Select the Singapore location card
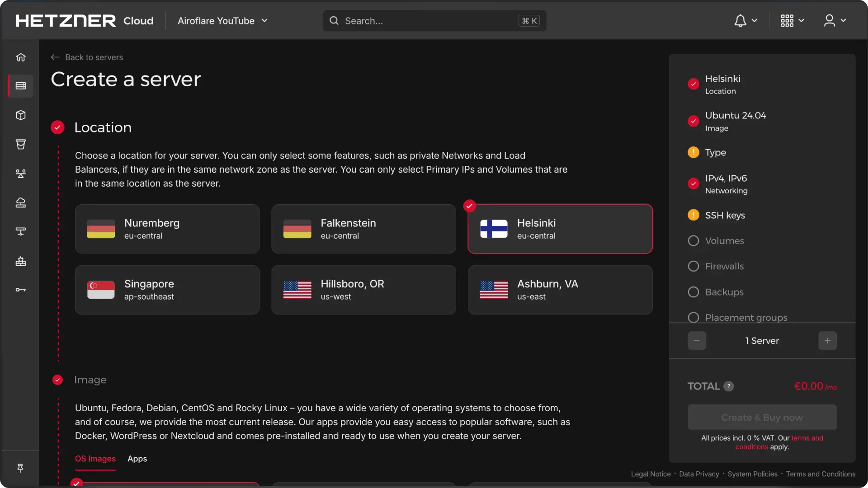Screen dimensions: 868x488 pos(167,290)
